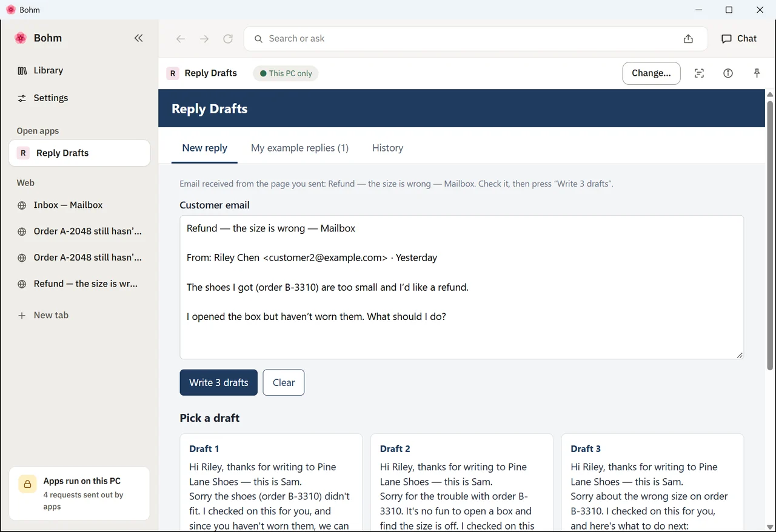Image resolution: width=776 pixels, height=532 pixels.
Task: Click the Reply Drafts R icon in header
Action: [173, 73]
